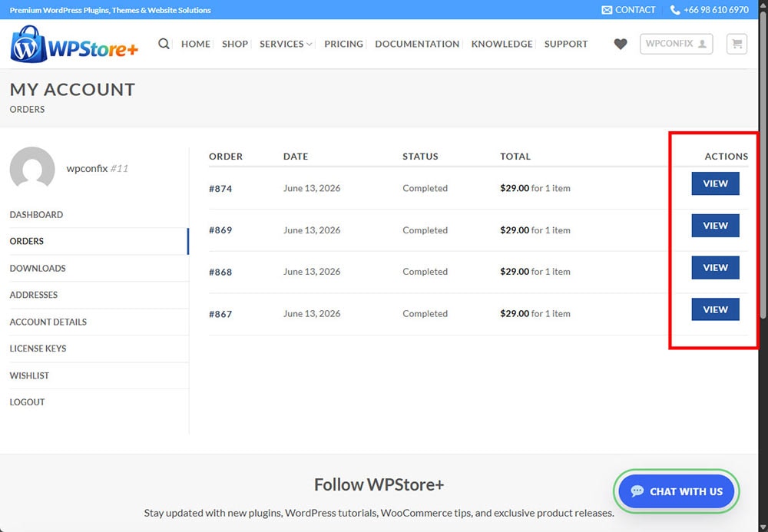Open the PRICING page
768x532 pixels.
(x=343, y=44)
